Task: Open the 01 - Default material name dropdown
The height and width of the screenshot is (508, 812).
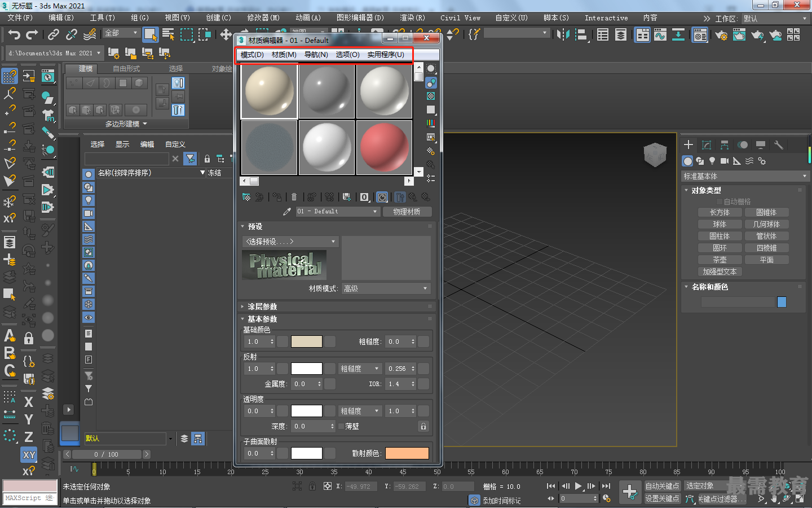Action: point(337,212)
